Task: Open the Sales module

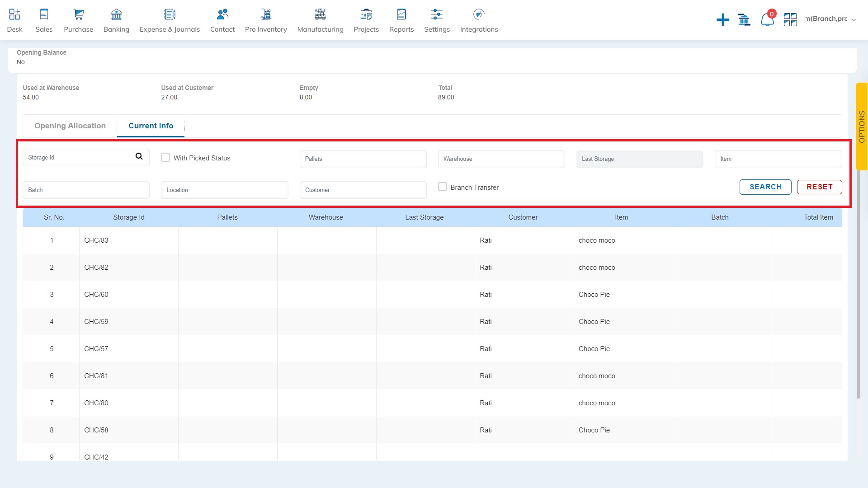Action: (43, 20)
